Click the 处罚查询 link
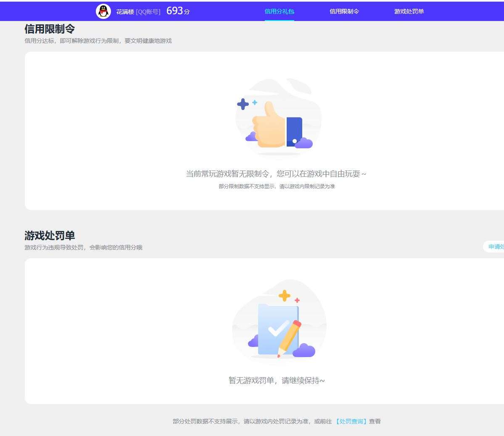504x436 pixels. [351, 421]
